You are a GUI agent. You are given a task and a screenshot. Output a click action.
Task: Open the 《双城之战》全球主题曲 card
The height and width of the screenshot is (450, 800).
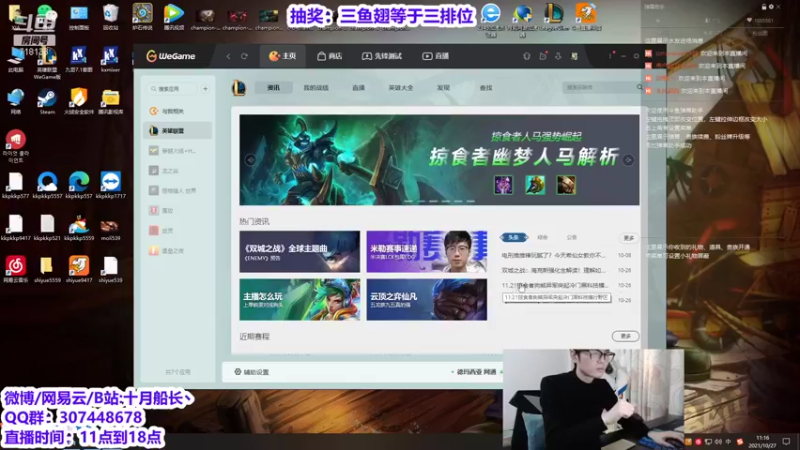coord(299,252)
